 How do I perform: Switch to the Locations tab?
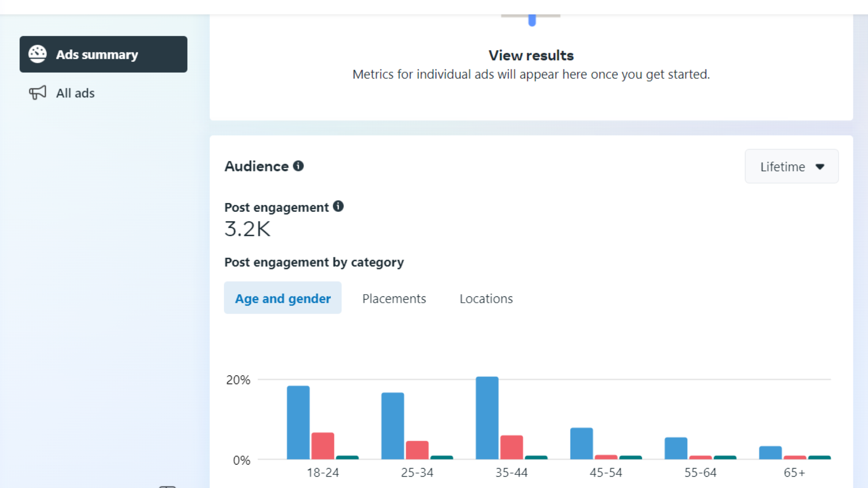click(x=486, y=298)
